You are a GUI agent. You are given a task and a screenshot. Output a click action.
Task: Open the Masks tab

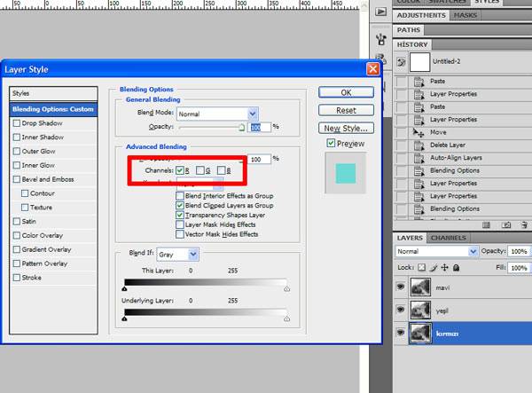pyautogui.click(x=465, y=15)
